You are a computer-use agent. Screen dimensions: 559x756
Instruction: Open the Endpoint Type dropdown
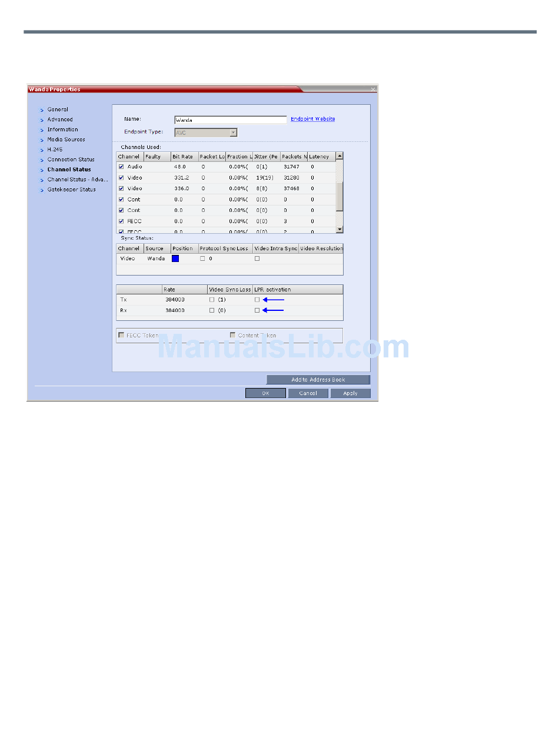click(233, 132)
